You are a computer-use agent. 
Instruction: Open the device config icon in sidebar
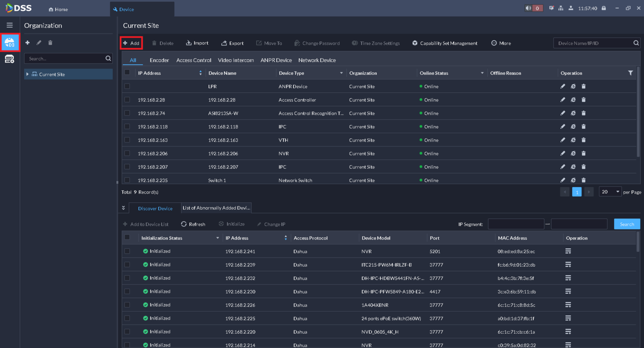[10, 59]
